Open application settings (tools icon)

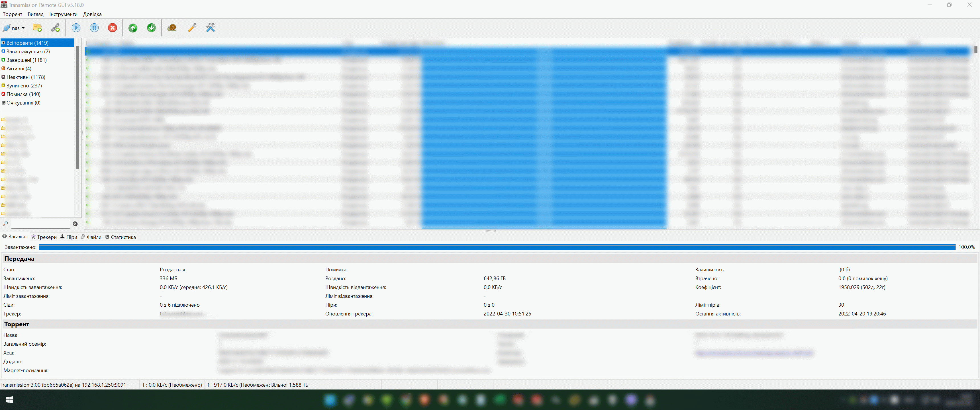210,28
